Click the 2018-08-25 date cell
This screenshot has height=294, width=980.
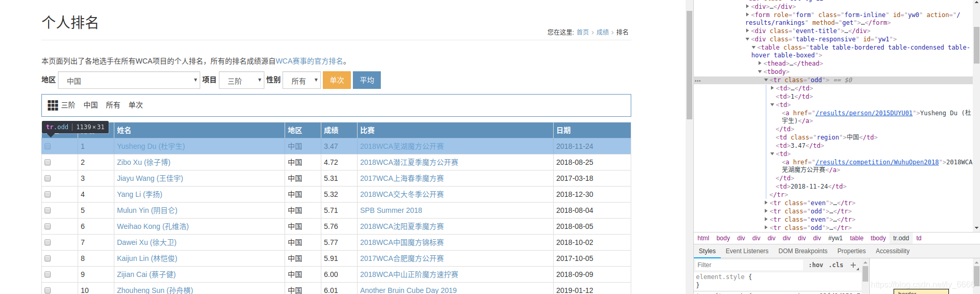(x=592, y=162)
